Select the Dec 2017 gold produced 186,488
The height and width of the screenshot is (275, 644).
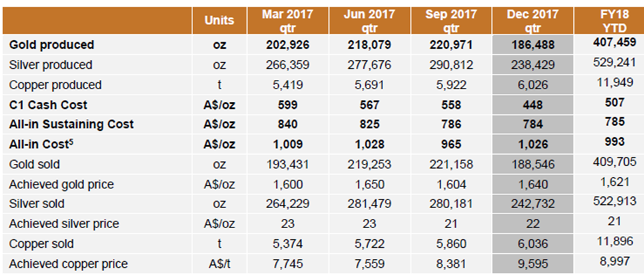[532, 45]
